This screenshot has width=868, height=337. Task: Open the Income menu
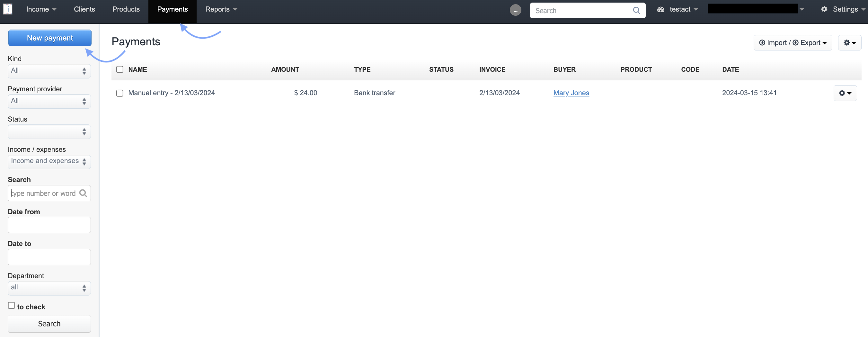[41, 9]
